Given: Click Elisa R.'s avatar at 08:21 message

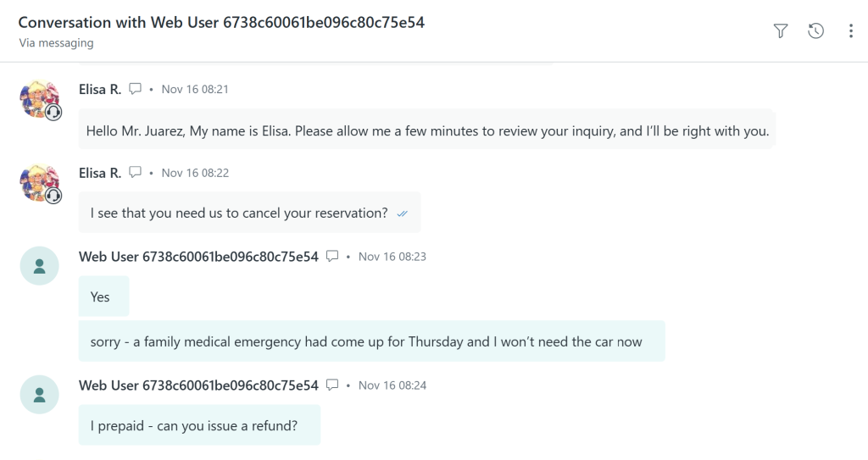Looking at the screenshot, I should pos(39,100).
